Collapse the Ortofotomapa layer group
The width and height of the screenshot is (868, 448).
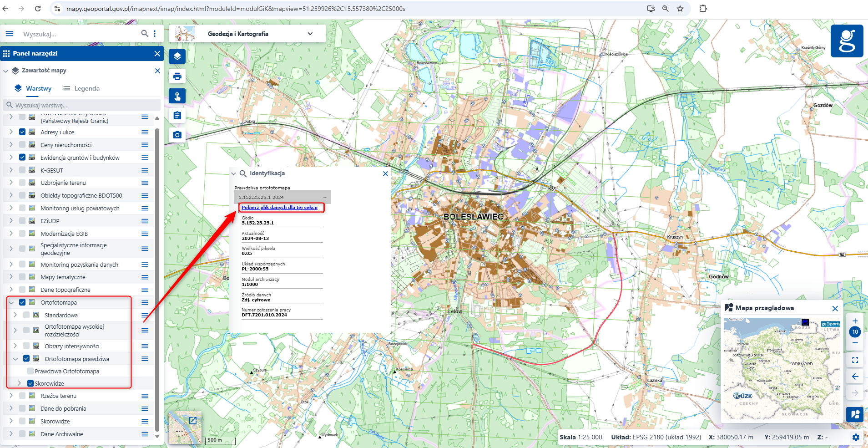point(11,302)
